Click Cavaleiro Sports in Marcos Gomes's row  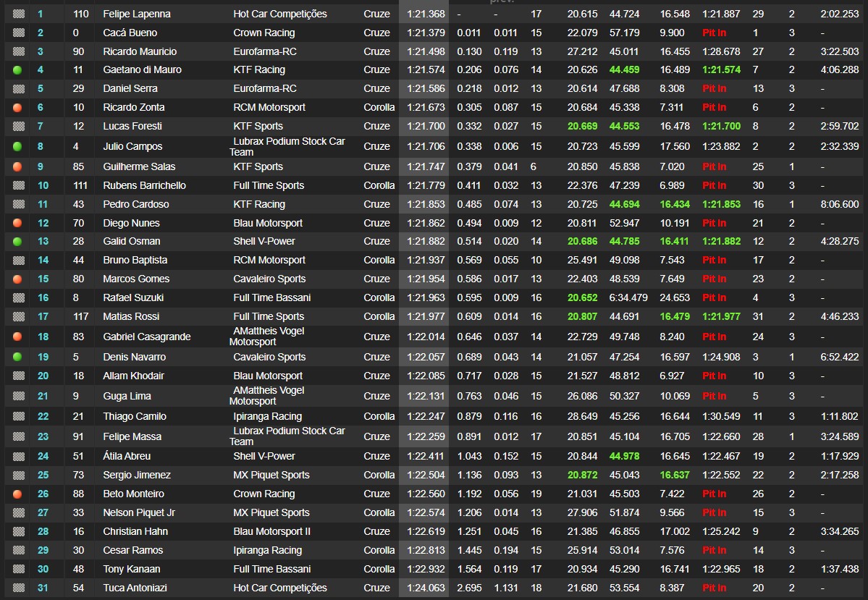tap(269, 279)
